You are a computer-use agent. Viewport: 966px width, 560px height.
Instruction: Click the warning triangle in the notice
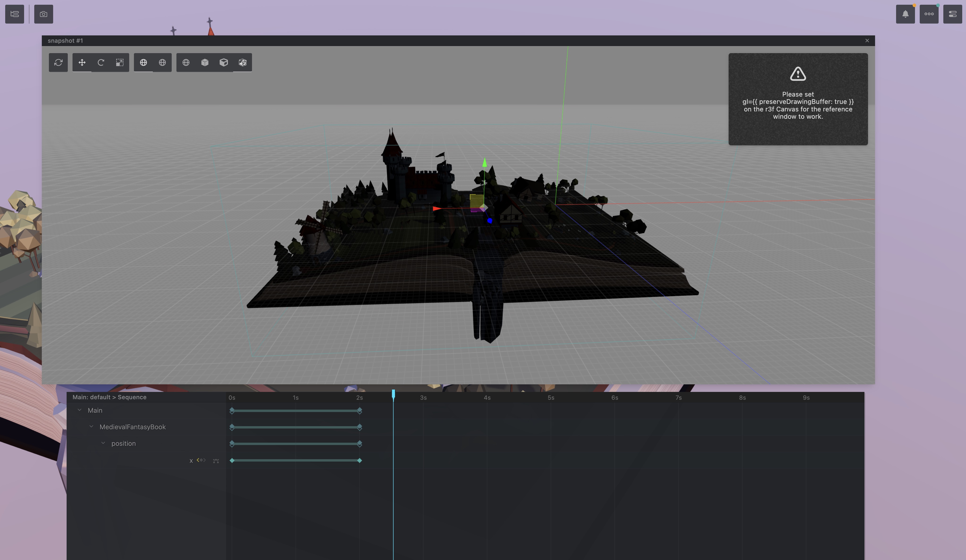pyautogui.click(x=798, y=74)
